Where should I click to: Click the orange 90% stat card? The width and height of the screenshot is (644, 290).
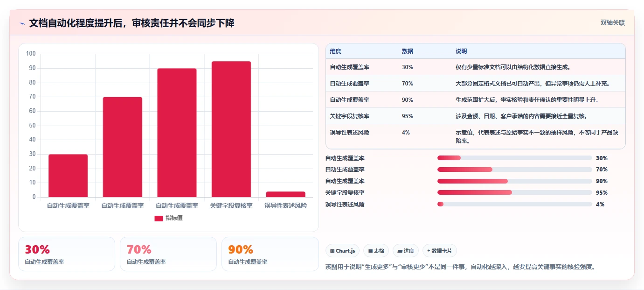coord(270,254)
